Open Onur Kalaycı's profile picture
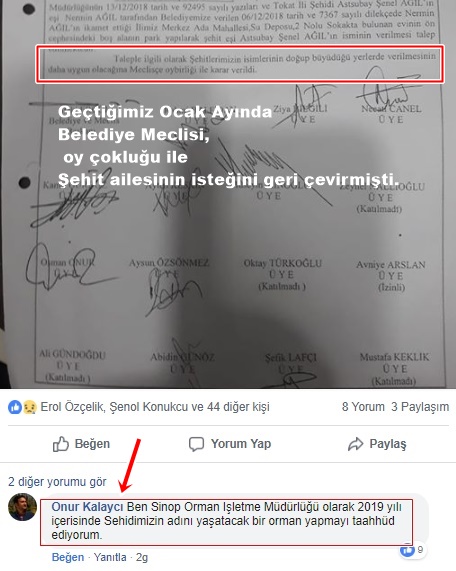456x571 pixels. pyautogui.click(x=23, y=507)
